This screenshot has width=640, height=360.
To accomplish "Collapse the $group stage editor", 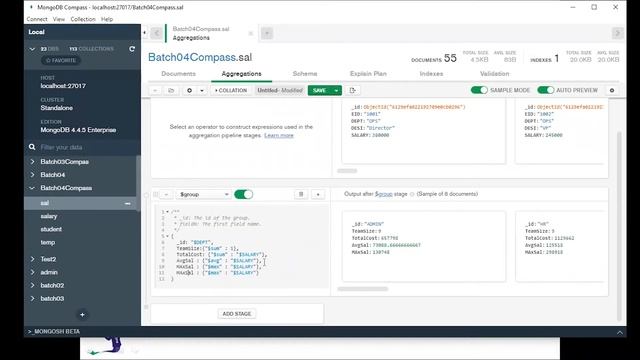I will click(167, 195).
